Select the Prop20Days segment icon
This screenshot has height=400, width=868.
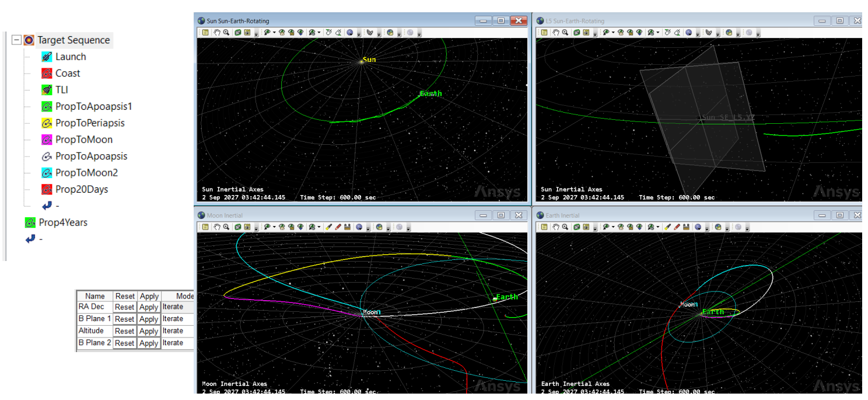coord(47,189)
